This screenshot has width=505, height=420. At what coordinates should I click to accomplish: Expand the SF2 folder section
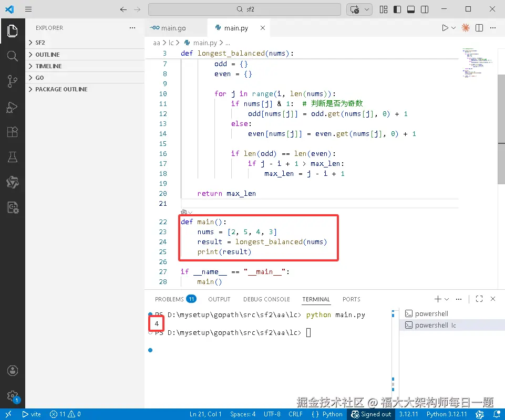pos(85,43)
